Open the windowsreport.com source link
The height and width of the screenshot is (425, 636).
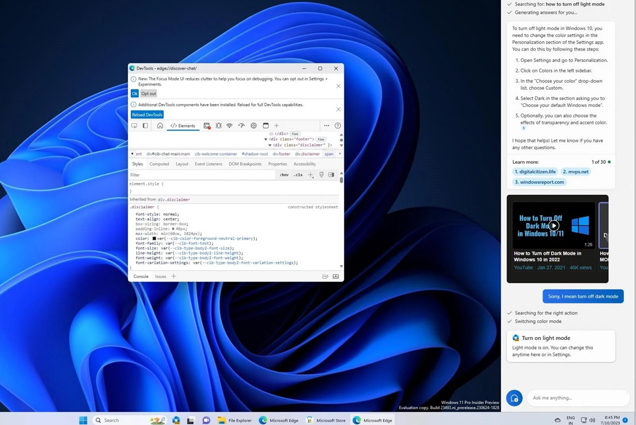(x=539, y=182)
